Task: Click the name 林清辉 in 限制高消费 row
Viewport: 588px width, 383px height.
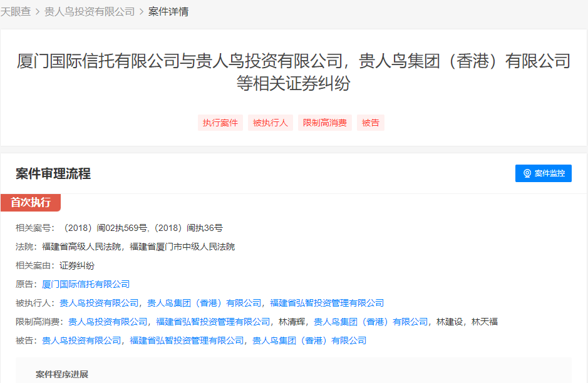Action: pos(292,322)
